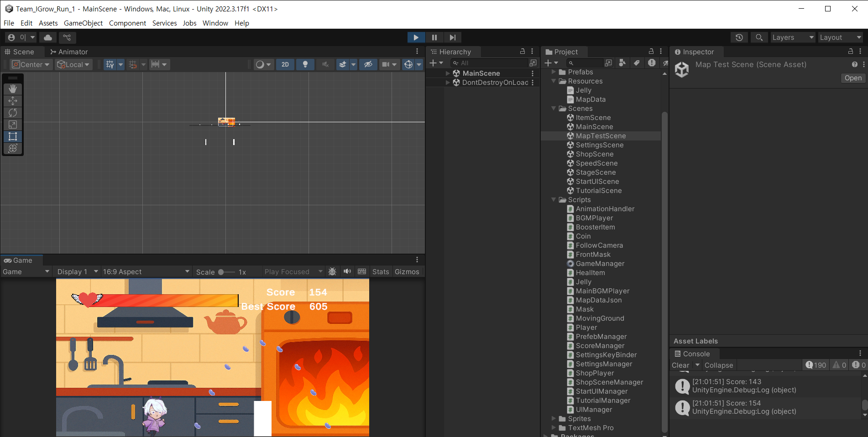
Task: Select the Player script in Project
Action: pyautogui.click(x=586, y=328)
